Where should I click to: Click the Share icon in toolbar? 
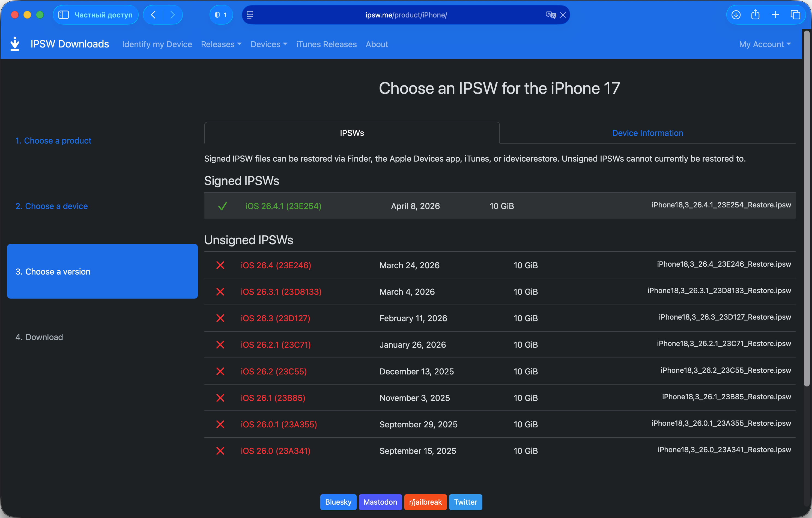755,15
